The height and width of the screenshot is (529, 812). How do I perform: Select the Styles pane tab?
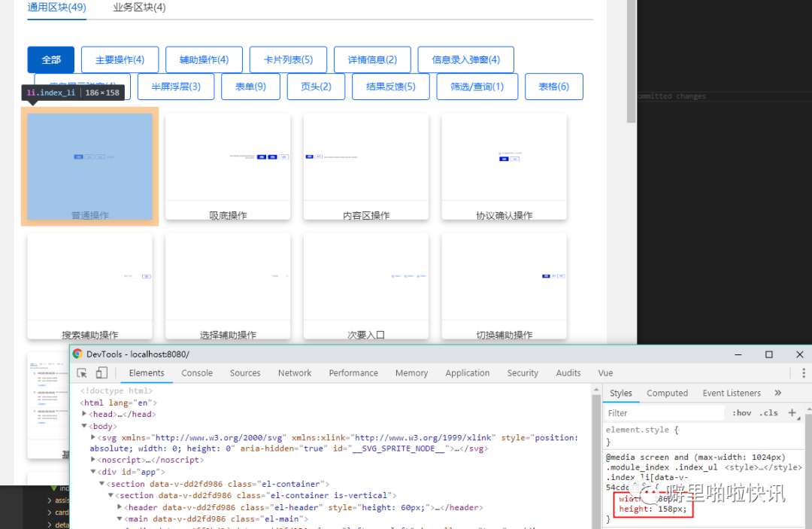pos(620,393)
